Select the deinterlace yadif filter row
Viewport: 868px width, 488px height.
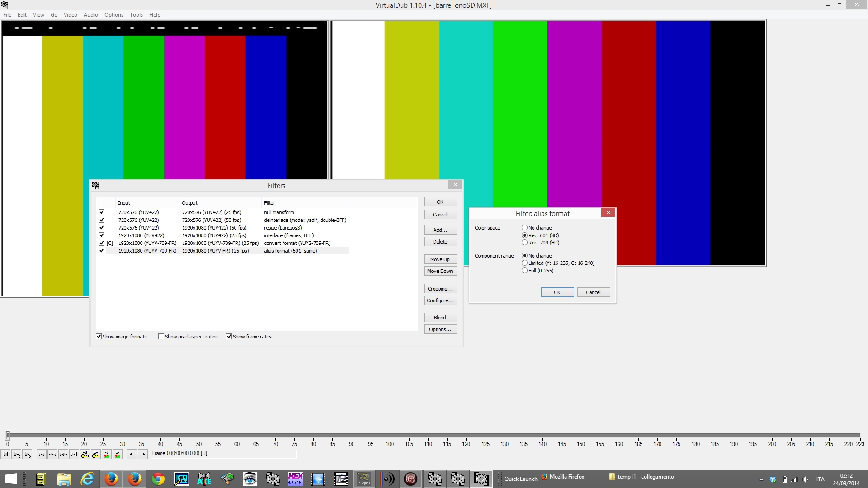tap(305, 220)
